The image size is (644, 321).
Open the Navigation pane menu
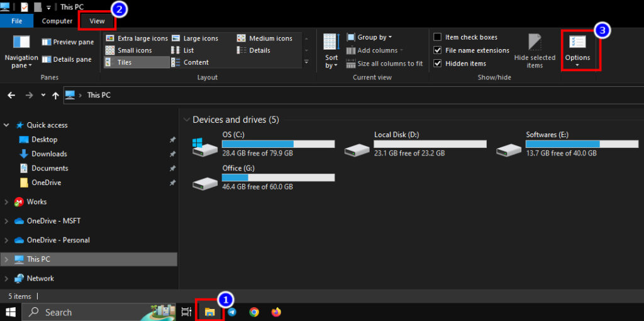[21, 52]
